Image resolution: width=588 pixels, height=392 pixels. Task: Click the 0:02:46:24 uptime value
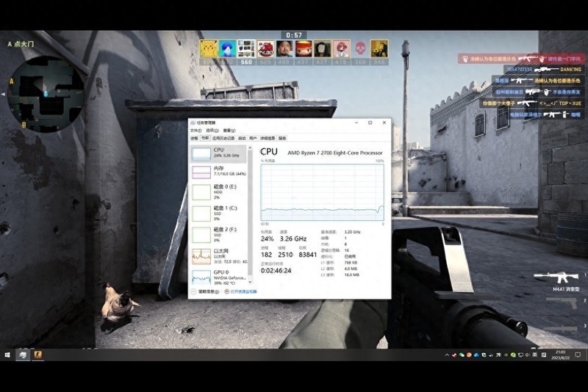click(x=276, y=270)
